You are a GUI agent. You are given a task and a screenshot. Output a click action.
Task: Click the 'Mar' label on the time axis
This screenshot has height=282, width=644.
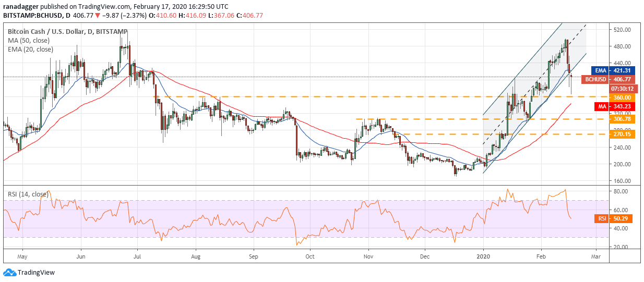[x=596, y=257]
